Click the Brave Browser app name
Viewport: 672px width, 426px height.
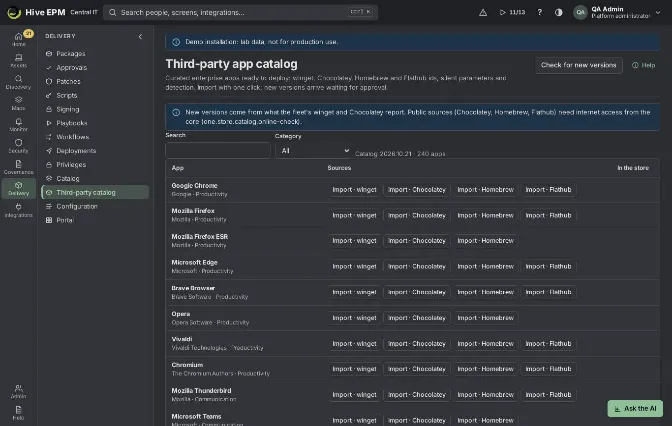[x=193, y=288]
